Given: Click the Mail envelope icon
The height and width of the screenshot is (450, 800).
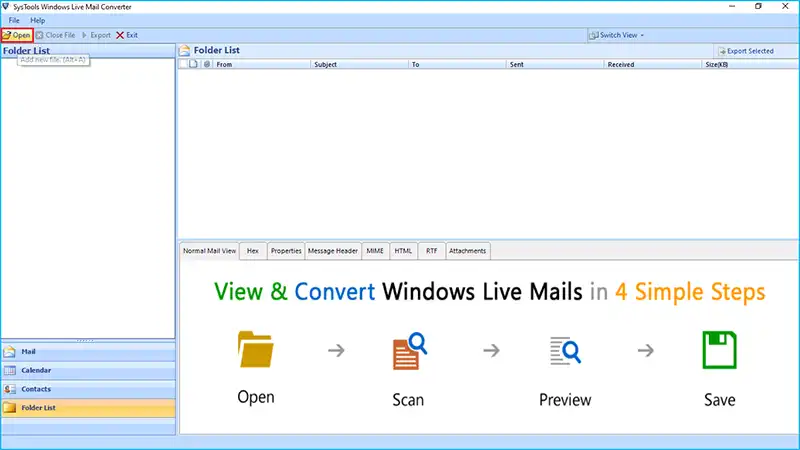Looking at the screenshot, I should 9,352.
